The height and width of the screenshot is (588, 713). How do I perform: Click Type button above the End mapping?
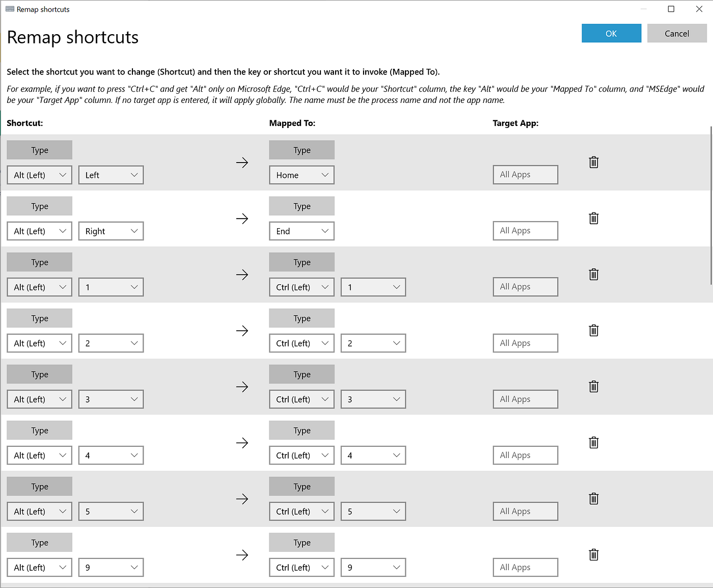click(301, 206)
